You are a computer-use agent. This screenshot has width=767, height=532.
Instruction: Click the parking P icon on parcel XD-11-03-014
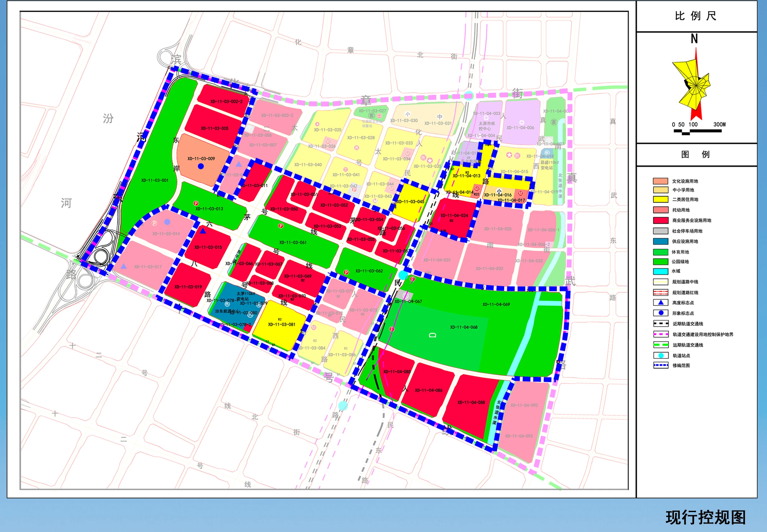[154, 223]
